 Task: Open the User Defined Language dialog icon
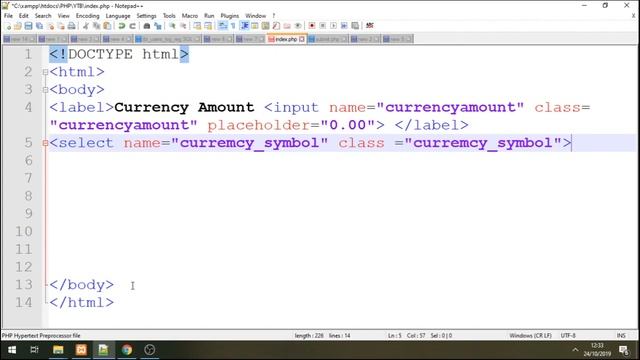pos(255,26)
